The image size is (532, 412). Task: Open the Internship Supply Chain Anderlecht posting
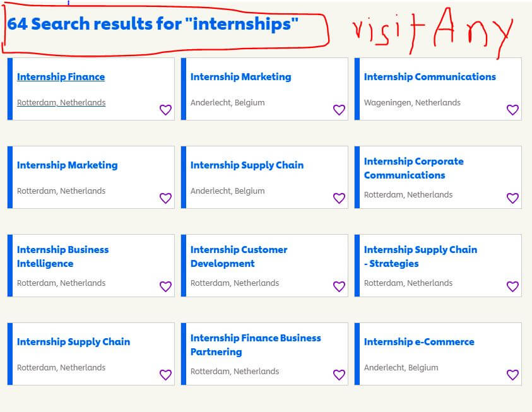(247, 165)
